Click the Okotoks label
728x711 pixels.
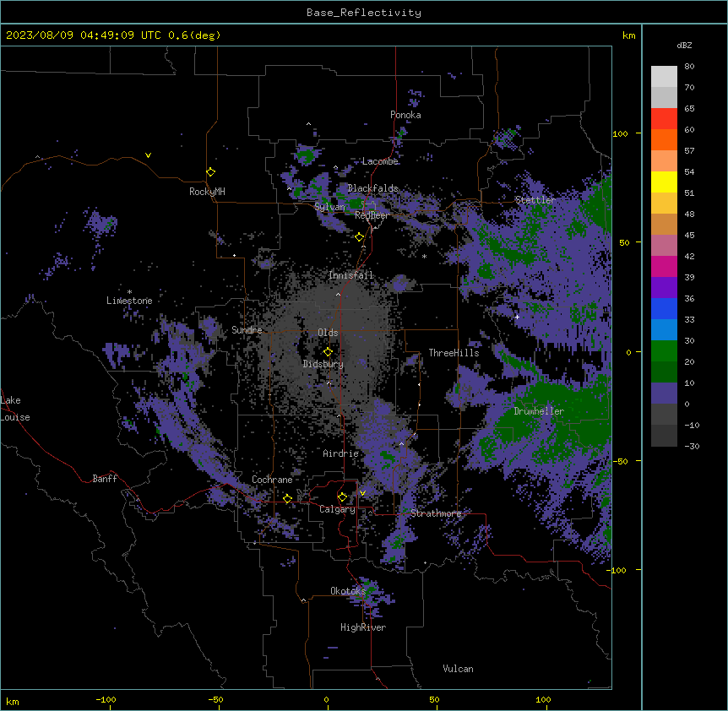[x=348, y=591]
